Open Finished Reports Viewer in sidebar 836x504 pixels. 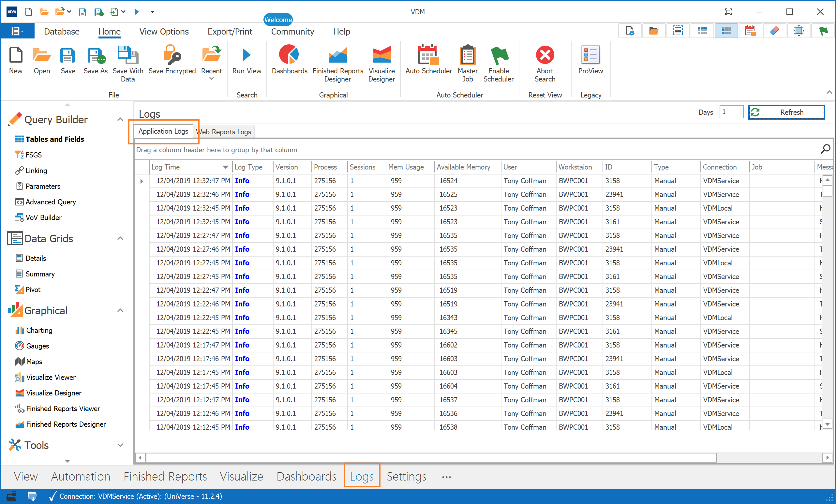click(58, 408)
